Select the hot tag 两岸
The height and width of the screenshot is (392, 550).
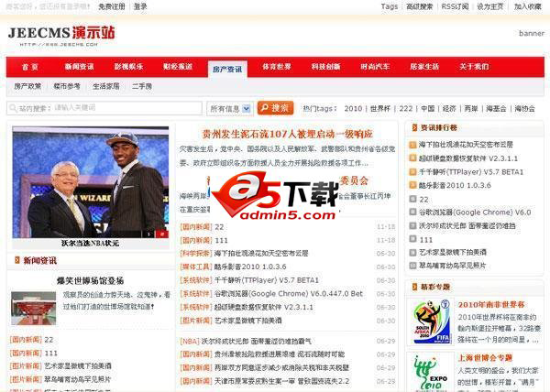pyautogui.click(x=471, y=109)
